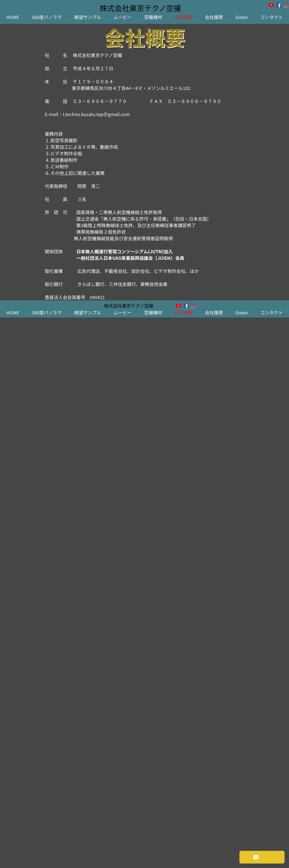Click the representative name 岡嵜 清二

88,186
